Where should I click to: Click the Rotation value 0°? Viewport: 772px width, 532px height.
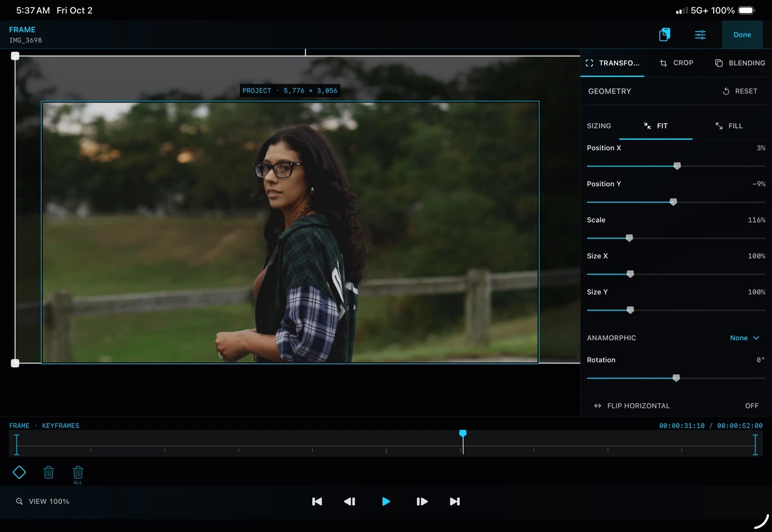(x=760, y=360)
